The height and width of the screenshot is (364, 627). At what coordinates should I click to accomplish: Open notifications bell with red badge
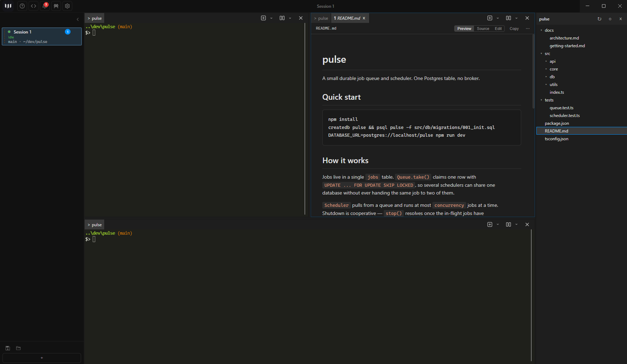pos(45,6)
